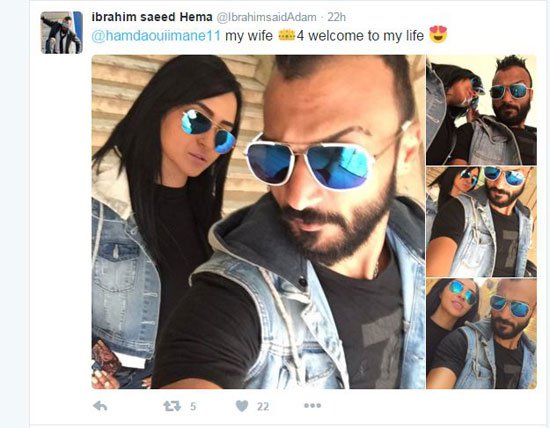Visit the @IbrahimsaidAdam handle link
This screenshot has height=428, width=550.
(267, 17)
